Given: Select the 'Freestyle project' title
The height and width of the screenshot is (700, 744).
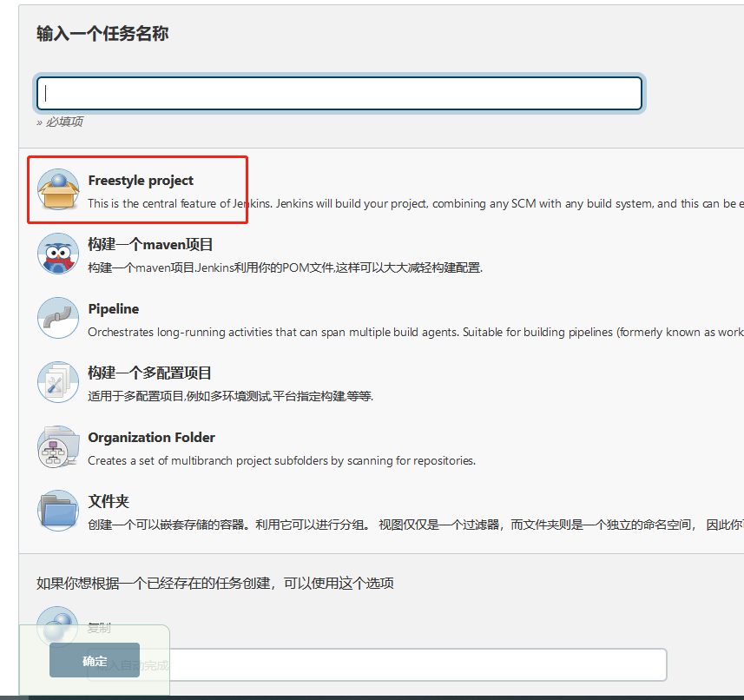Looking at the screenshot, I should coord(141,181).
